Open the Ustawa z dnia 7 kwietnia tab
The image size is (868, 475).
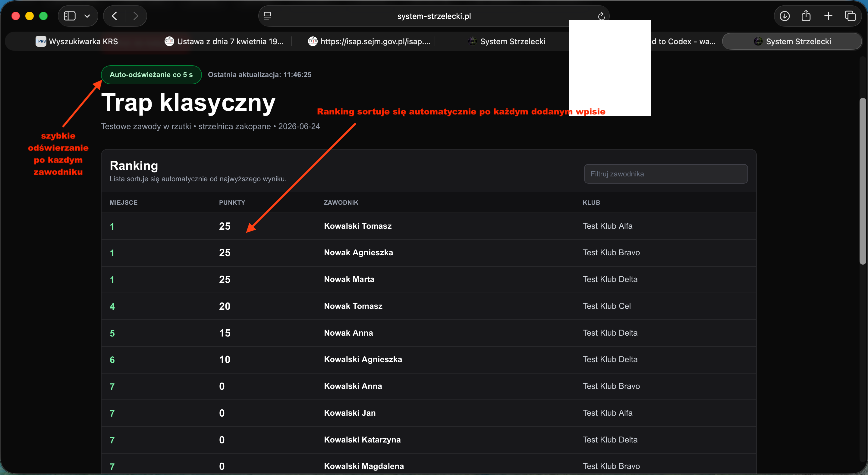coord(224,42)
